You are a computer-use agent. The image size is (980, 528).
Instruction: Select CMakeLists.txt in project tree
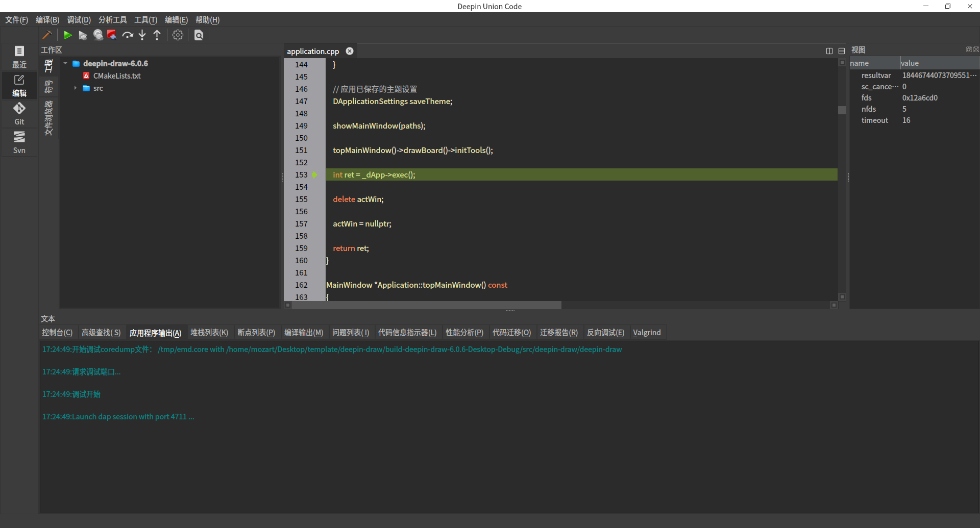[117, 76]
